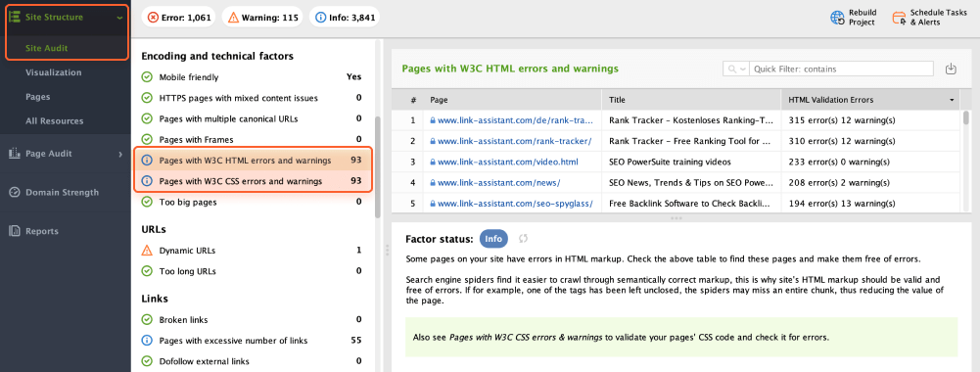
Task: Open Site Audit in the sidebar
Action: [x=47, y=48]
